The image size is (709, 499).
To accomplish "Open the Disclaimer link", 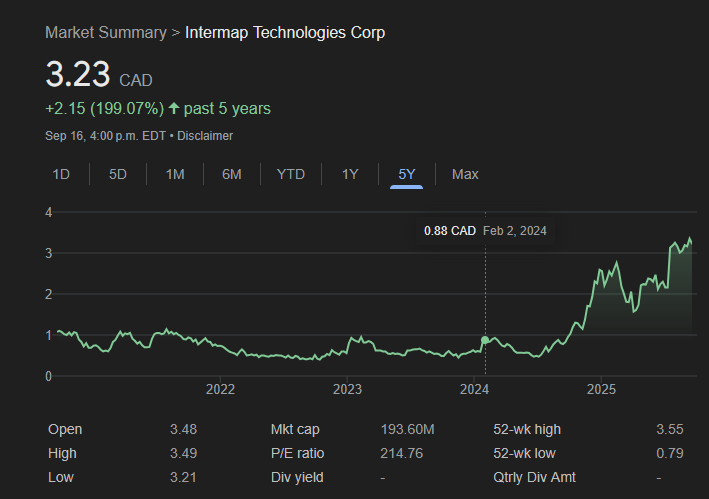I will pyautogui.click(x=205, y=136).
